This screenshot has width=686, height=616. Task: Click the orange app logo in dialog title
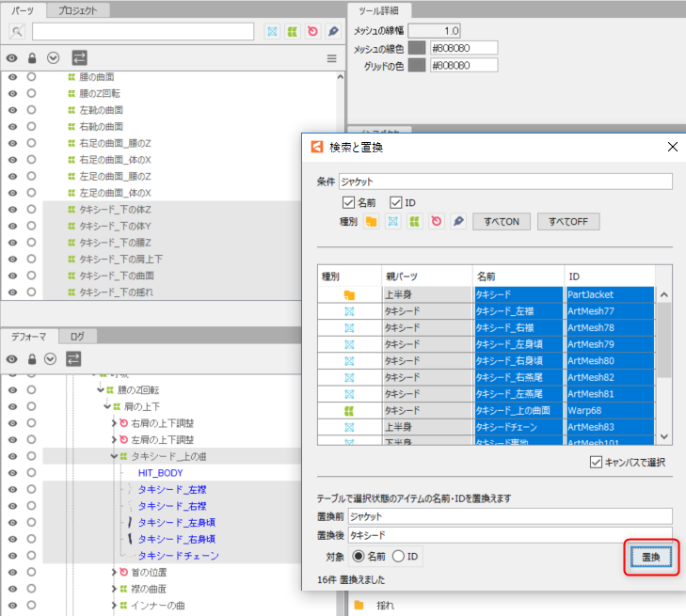317,147
